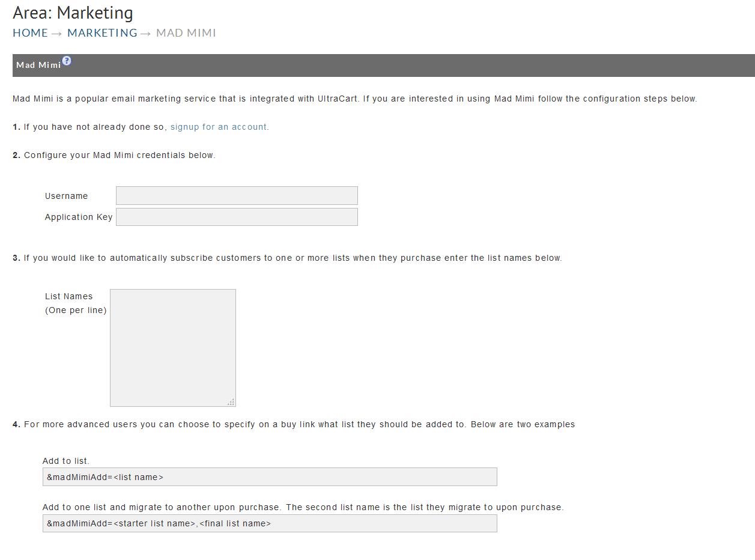The image size is (755, 560).
Task: Click the Add to list. caption
Action: (x=66, y=461)
